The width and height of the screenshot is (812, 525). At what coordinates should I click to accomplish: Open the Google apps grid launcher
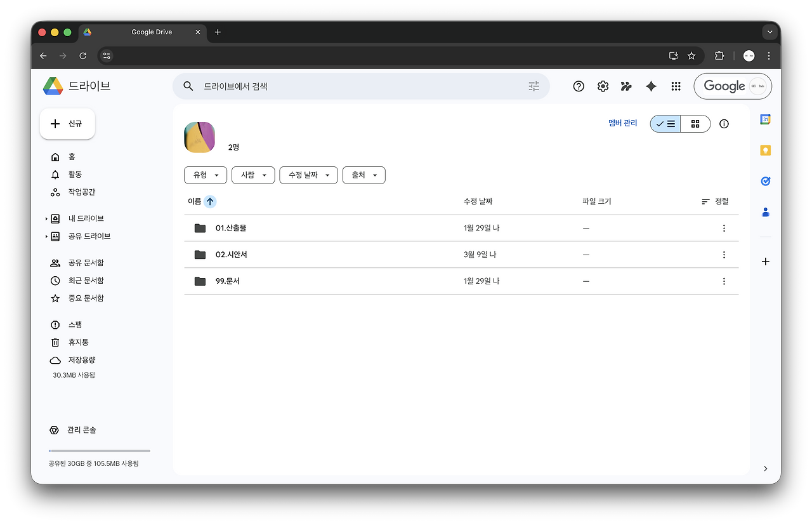[676, 86]
